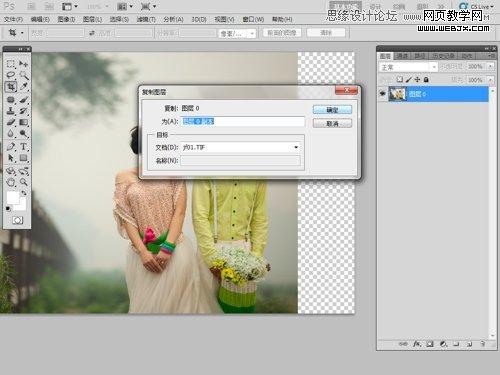Open the 滤镜(T) menu
Viewport: 500px width, 375px height.
point(146,19)
